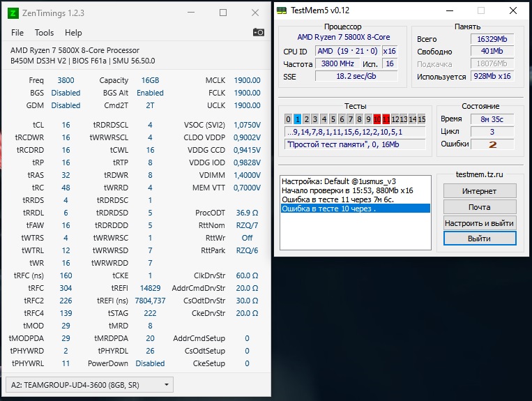Click the ZenTimings screenshot camera icon

pyautogui.click(x=259, y=32)
